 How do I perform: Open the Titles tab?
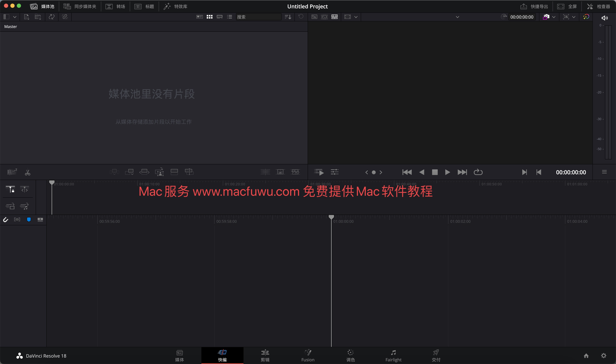144,6
